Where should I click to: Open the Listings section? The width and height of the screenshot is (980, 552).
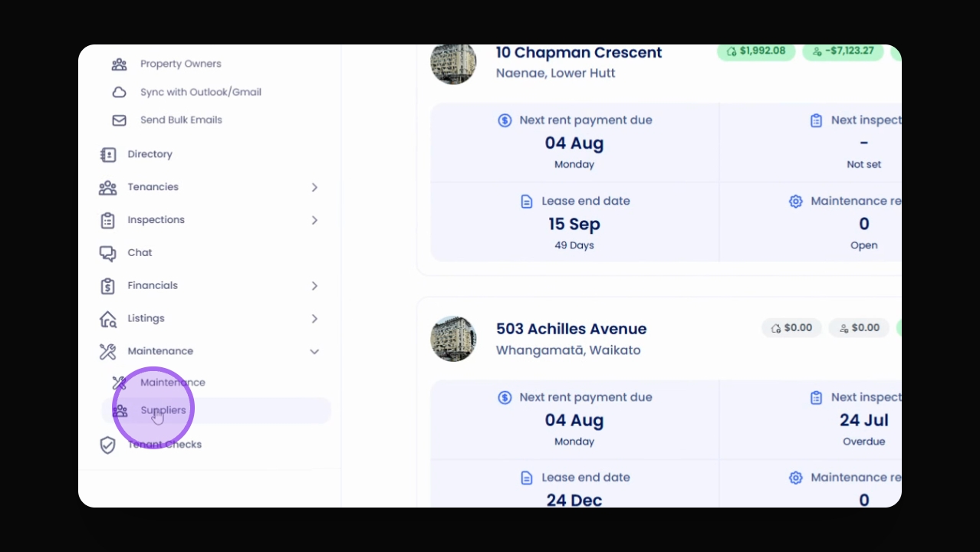146,318
